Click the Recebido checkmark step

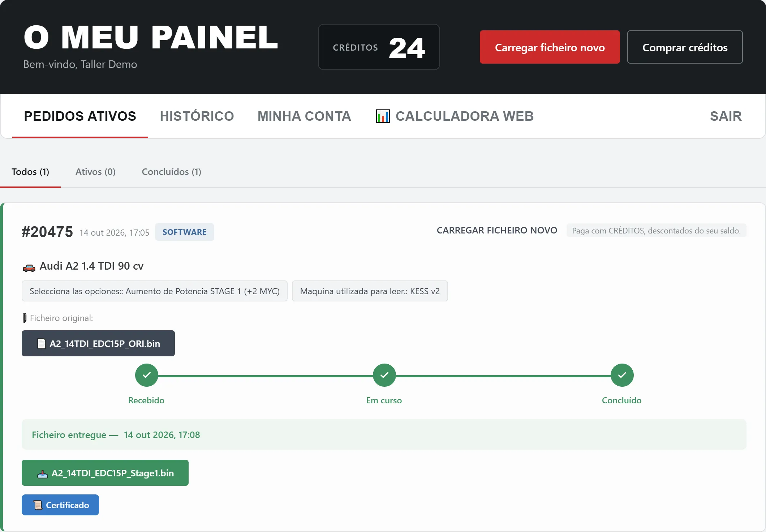pos(146,375)
